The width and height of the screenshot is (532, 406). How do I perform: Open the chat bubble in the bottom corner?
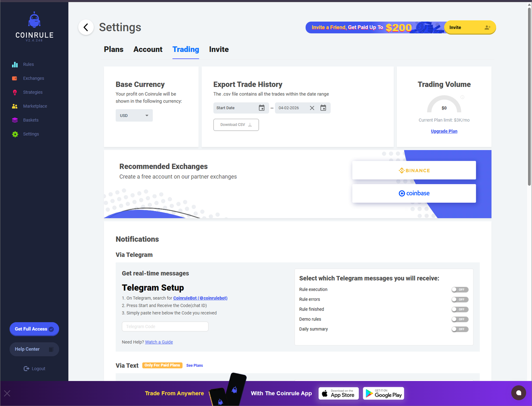pyautogui.click(x=518, y=393)
